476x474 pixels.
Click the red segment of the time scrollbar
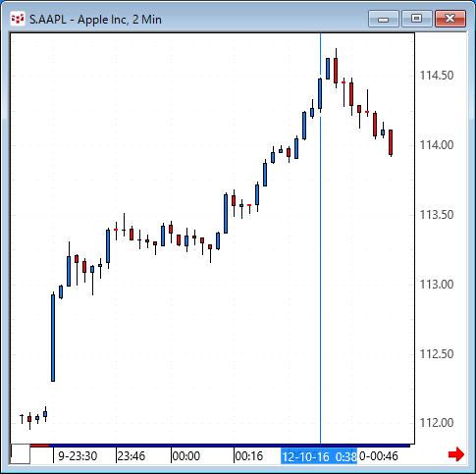pyautogui.click(x=39, y=446)
